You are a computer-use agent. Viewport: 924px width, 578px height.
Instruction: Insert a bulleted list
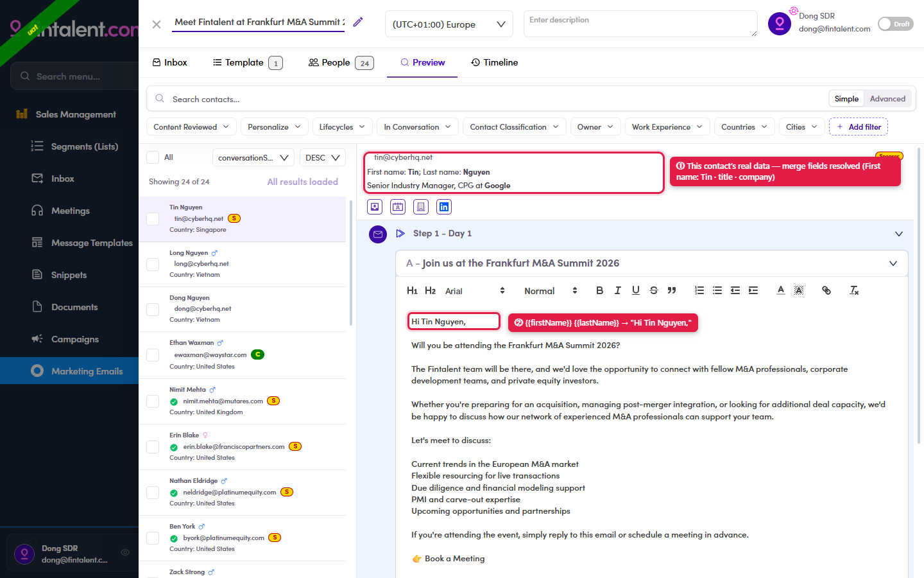717,290
